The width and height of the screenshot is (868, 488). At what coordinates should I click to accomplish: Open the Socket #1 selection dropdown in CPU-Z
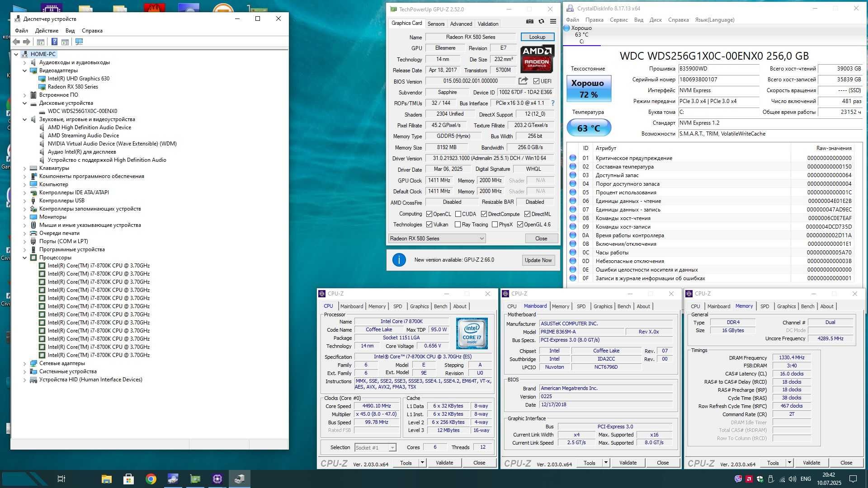pos(375,447)
